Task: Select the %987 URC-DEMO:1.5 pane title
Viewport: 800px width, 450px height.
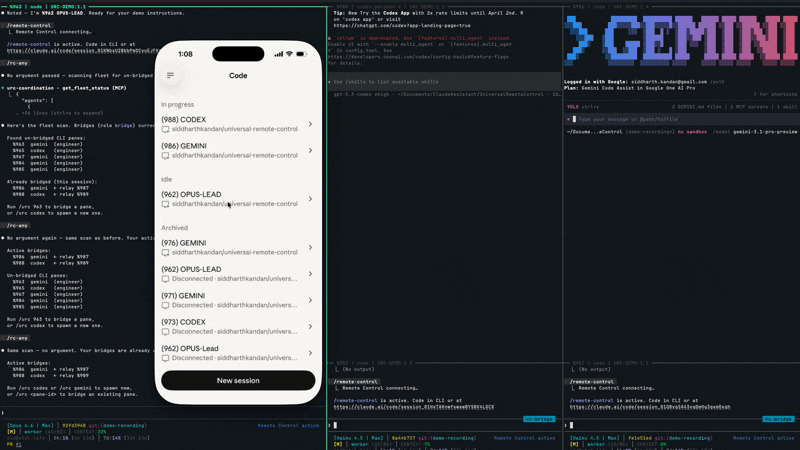Action: [610, 363]
